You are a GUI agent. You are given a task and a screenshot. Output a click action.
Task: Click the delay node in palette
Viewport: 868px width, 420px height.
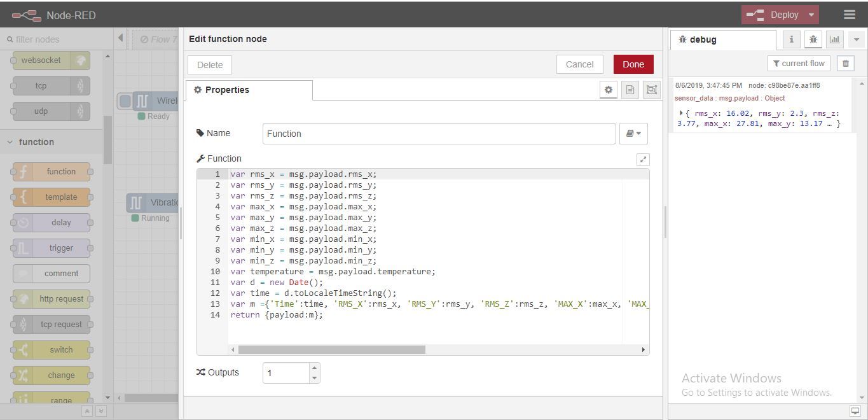pos(52,223)
